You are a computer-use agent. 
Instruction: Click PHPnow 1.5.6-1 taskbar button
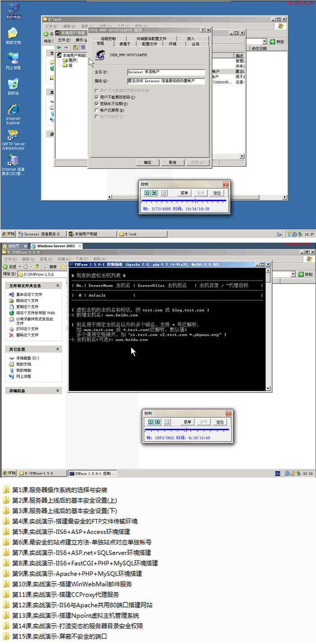click(92, 474)
